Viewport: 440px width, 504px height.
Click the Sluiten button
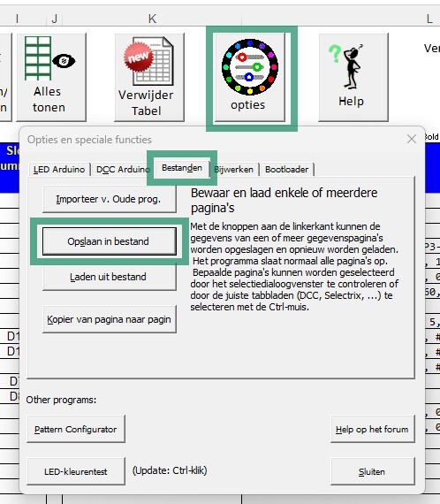tap(373, 471)
